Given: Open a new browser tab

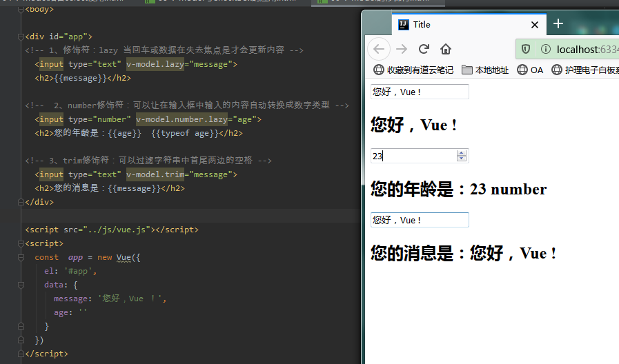Looking at the screenshot, I should click(x=558, y=23).
